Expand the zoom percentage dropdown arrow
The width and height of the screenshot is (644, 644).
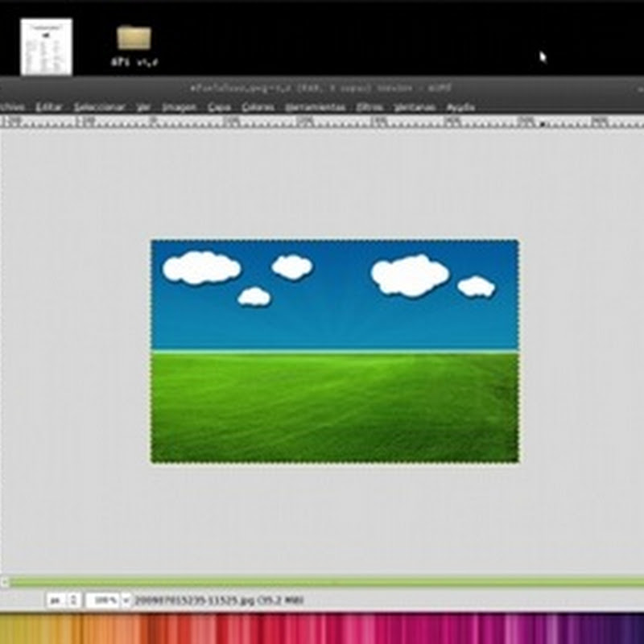126,600
